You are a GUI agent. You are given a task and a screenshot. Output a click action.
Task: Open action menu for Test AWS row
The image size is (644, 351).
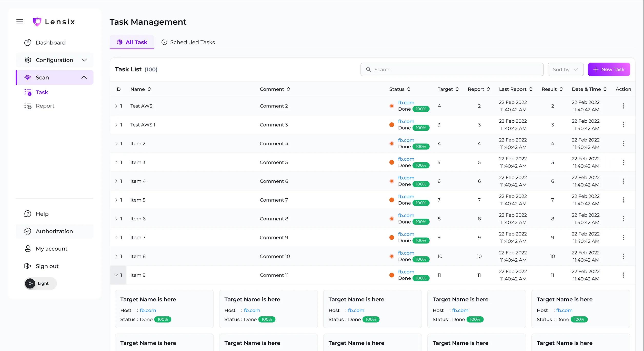tap(623, 106)
